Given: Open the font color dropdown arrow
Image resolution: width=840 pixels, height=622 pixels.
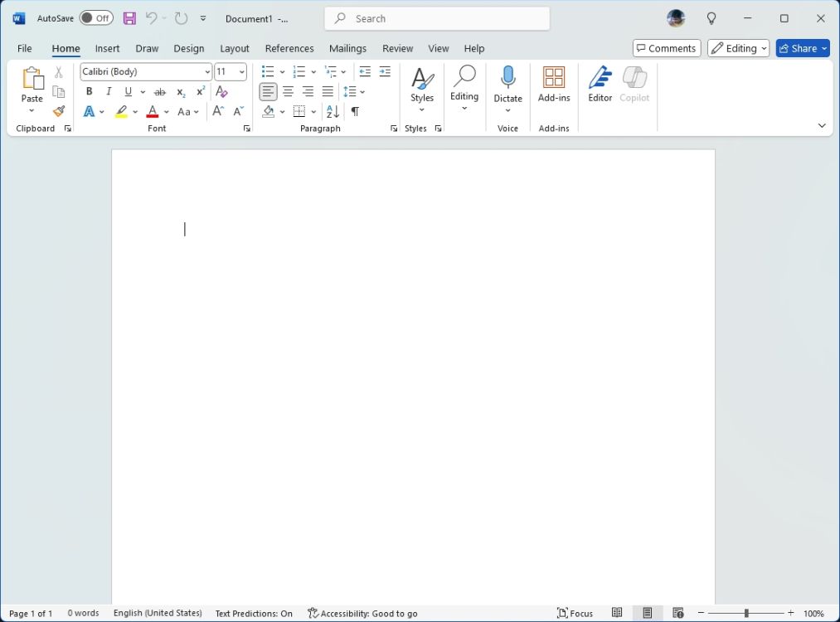Looking at the screenshot, I should [167, 112].
